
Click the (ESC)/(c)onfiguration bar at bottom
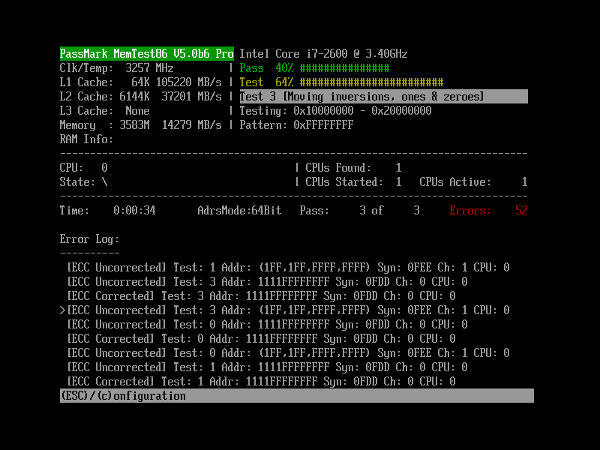pyautogui.click(x=296, y=396)
